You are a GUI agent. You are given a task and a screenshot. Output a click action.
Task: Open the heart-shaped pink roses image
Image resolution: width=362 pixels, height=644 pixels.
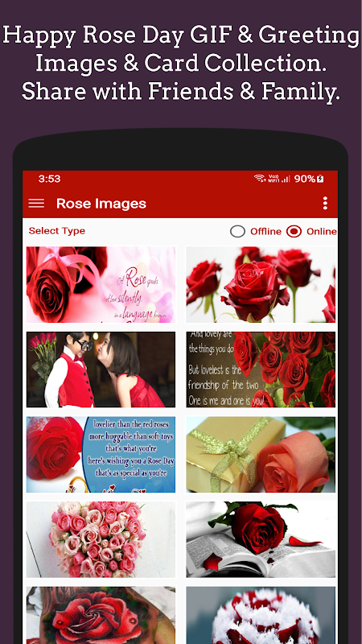tap(101, 539)
